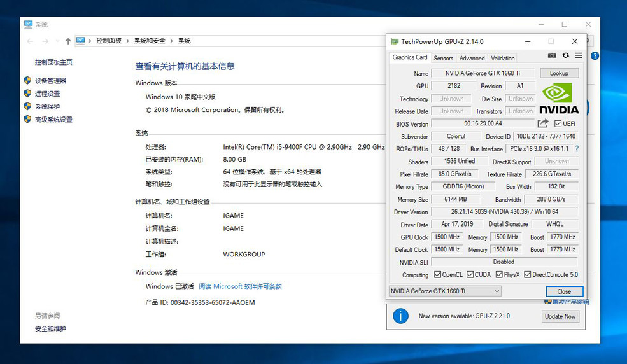The width and height of the screenshot is (627, 364).
Task: Open 设备管理器 in left sidebar
Action: [x=50, y=81]
